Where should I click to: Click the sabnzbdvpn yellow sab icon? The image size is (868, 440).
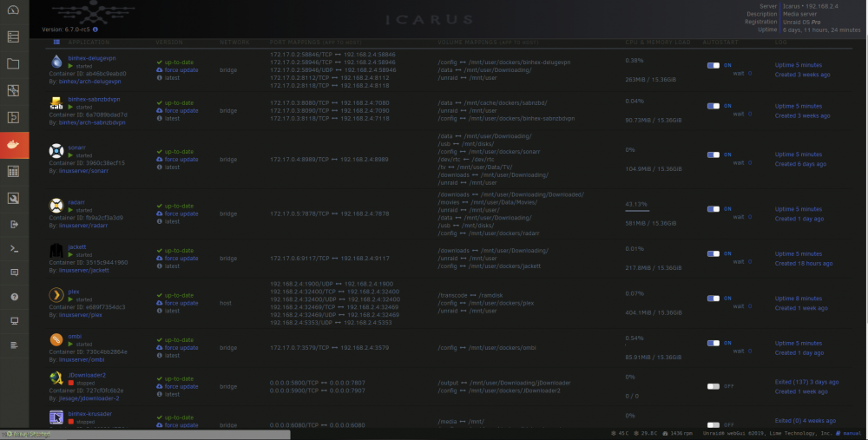coord(56,102)
